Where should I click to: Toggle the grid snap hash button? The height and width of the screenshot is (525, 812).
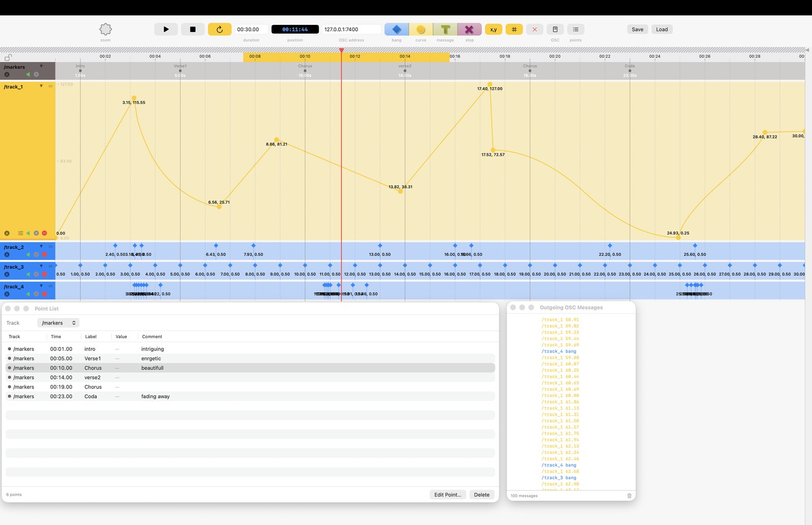click(514, 29)
